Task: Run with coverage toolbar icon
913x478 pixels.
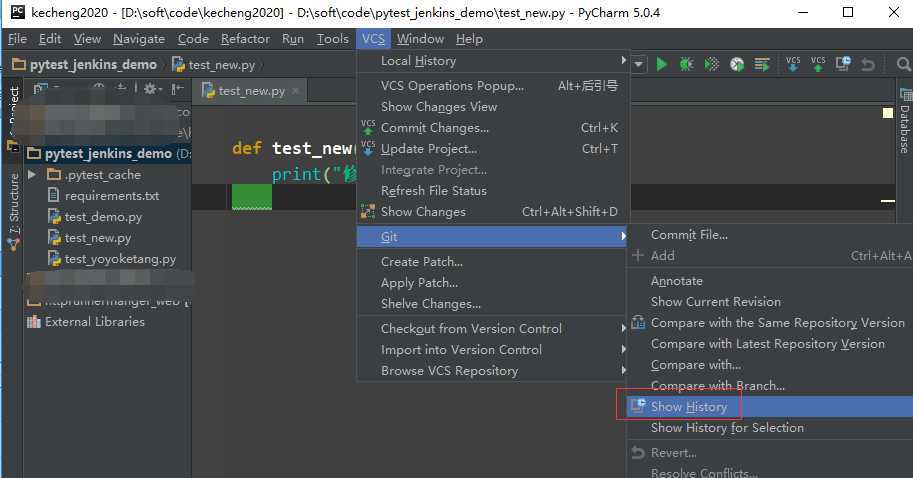Action: 712,64
